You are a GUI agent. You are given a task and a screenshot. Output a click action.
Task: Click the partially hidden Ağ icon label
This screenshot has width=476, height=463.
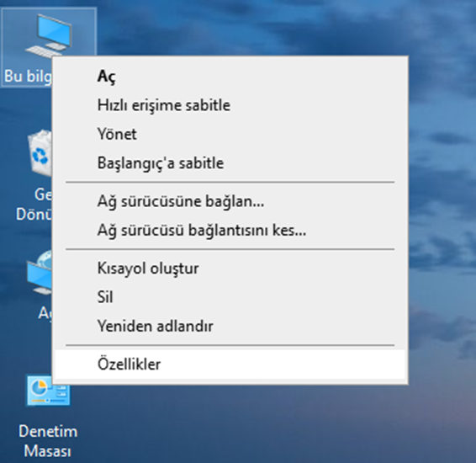[x=45, y=313]
